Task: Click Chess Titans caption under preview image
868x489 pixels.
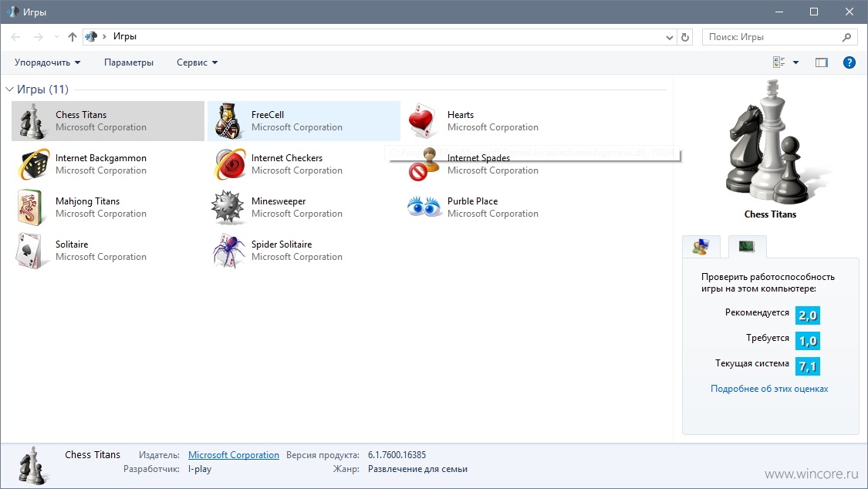Action: 771,214
